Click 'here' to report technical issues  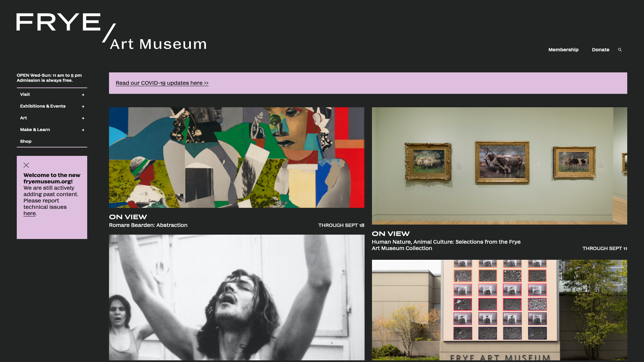coord(30,214)
